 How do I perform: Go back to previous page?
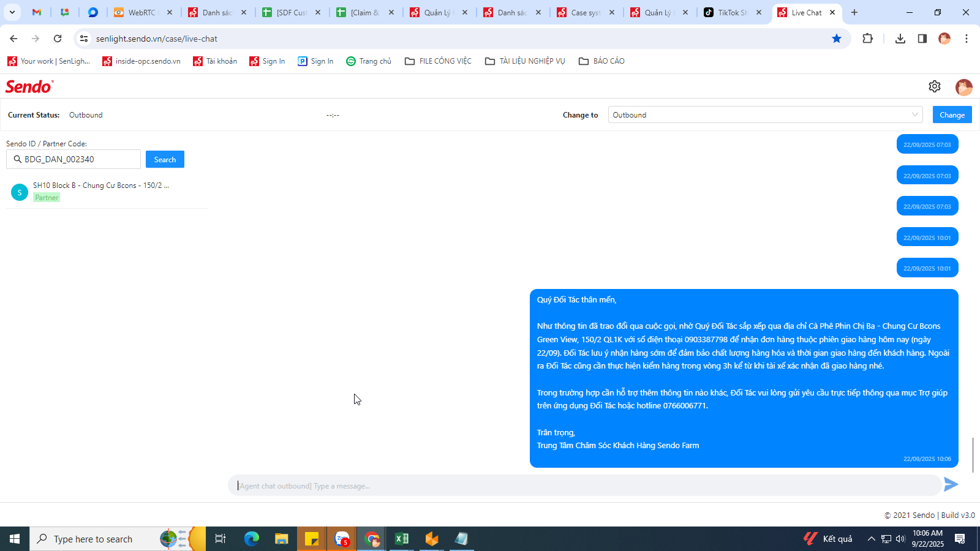click(13, 39)
